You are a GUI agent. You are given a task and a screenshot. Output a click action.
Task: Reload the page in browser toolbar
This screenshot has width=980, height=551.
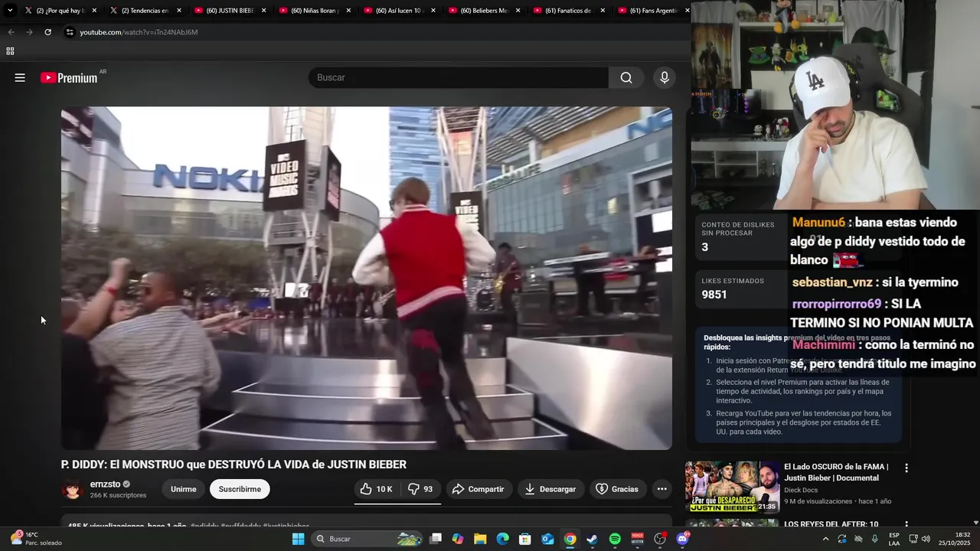47,32
